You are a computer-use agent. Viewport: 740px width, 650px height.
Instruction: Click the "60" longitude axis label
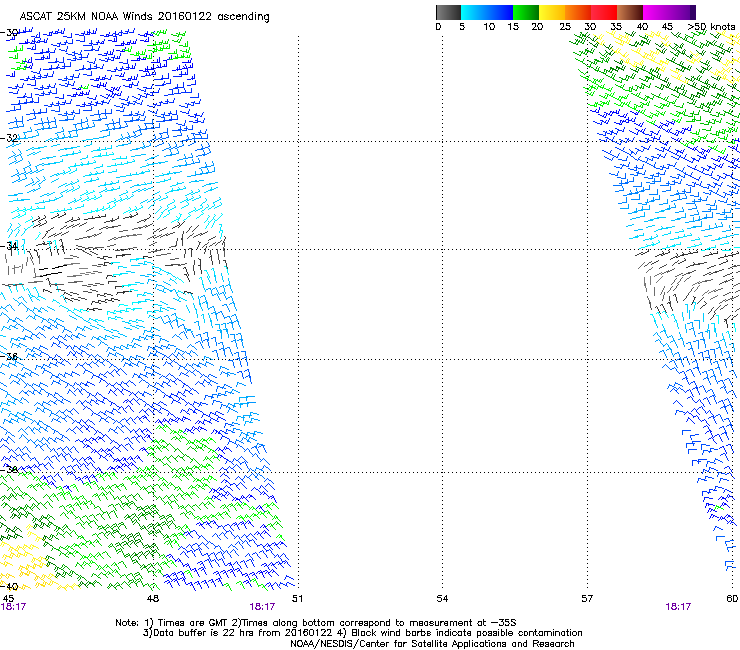pyautogui.click(x=732, y=599)
